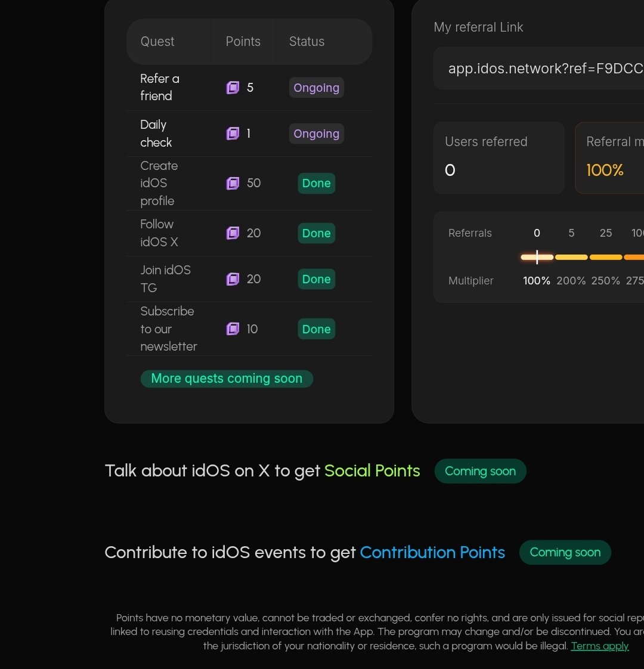
Task: Click the 10 points value for newsletter
Action: pyautogui.click(x=252, y=329)
